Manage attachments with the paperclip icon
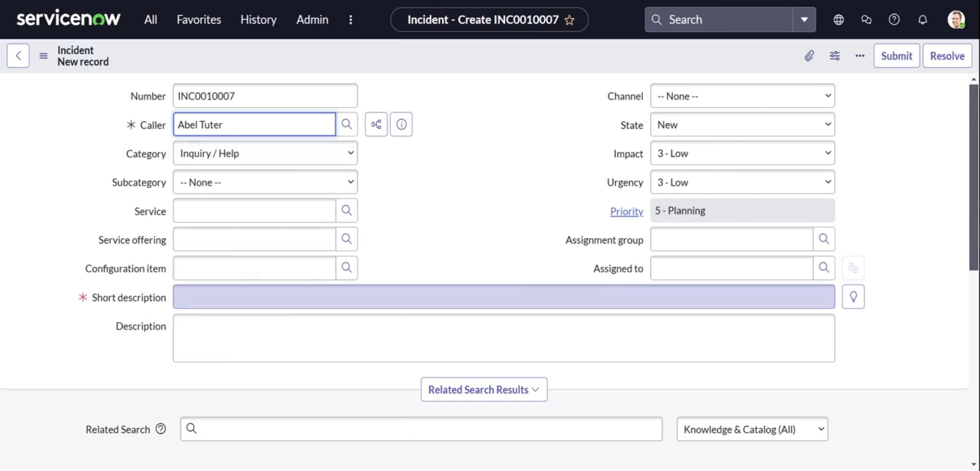 pyautogui.click(x=809, y=56)
